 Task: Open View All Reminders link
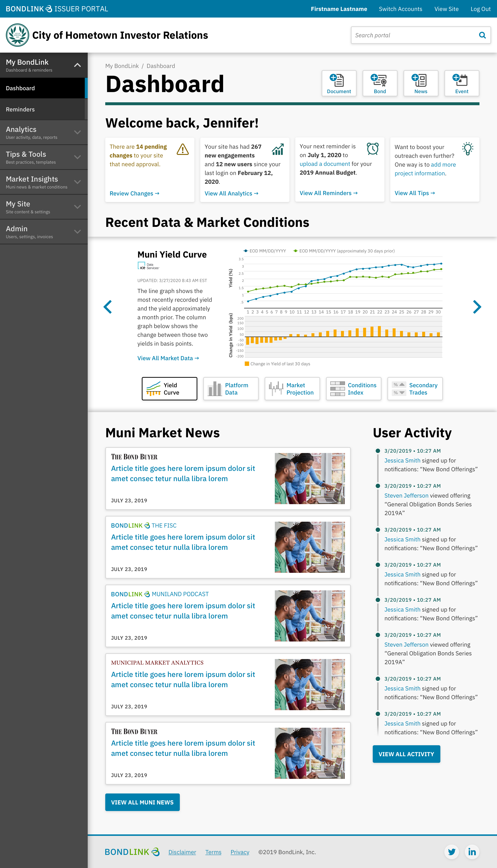point(328,193)
